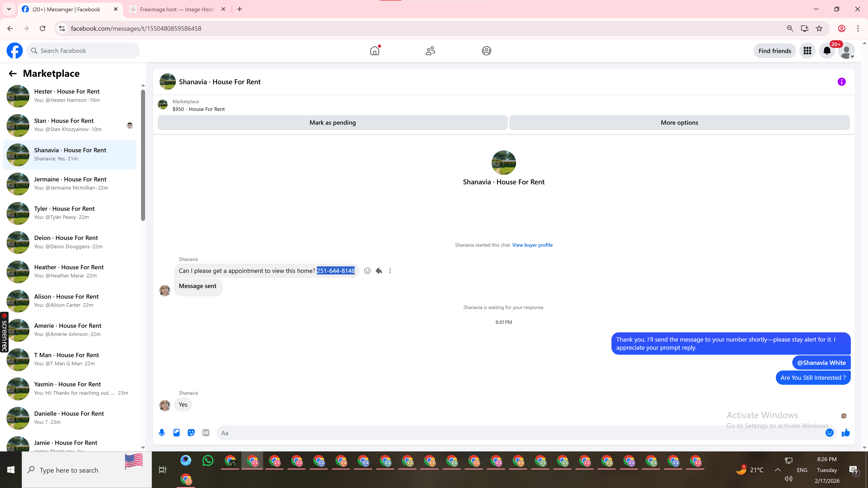Switch to the Freeimage.host tab
This screenshot has width=868, height=488.
177,9
